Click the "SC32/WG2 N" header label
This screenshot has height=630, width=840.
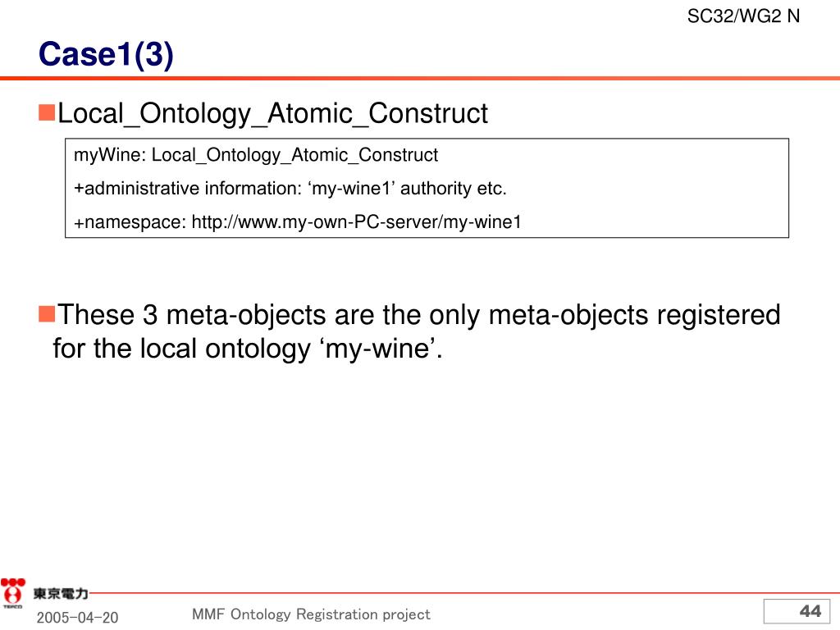[743, 16]
